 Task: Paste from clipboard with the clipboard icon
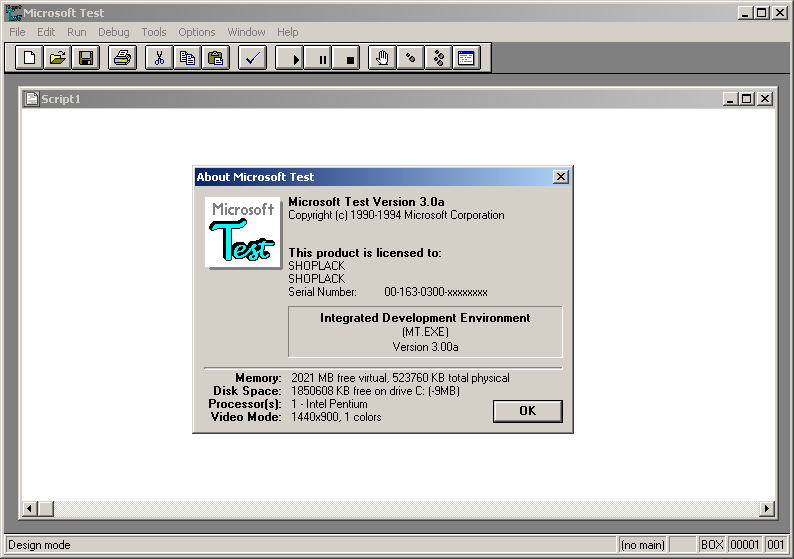coord(216,58)
